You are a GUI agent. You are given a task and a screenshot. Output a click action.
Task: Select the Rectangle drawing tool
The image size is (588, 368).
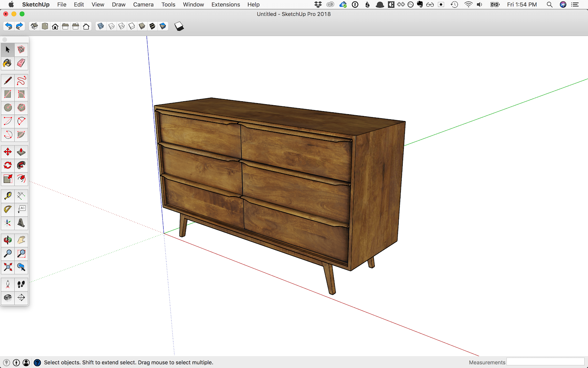coord(8,94)
